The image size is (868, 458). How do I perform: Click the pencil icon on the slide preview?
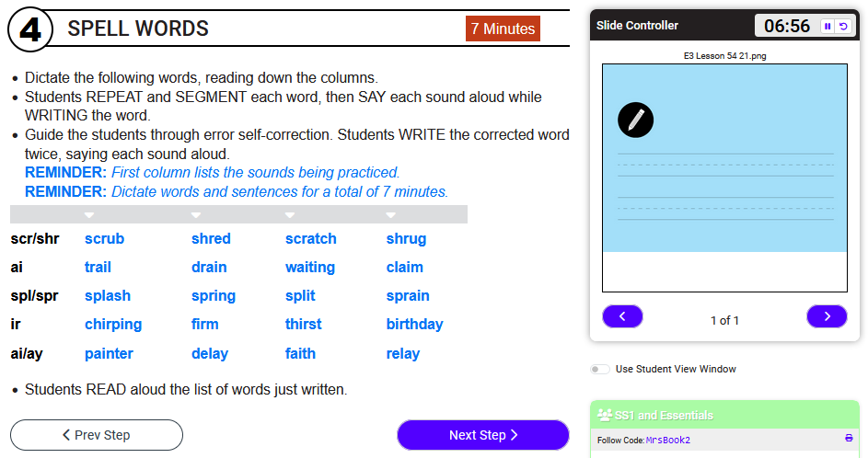(635, 120)
